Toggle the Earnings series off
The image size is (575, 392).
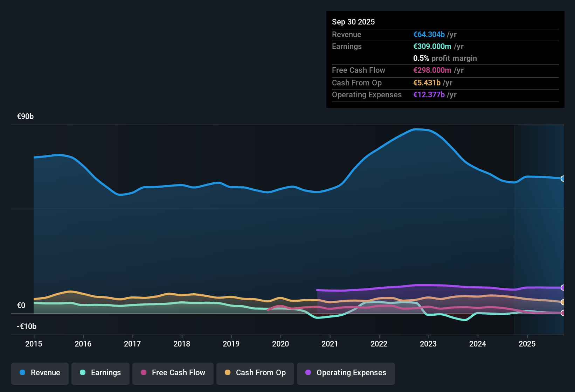[100, 373]
